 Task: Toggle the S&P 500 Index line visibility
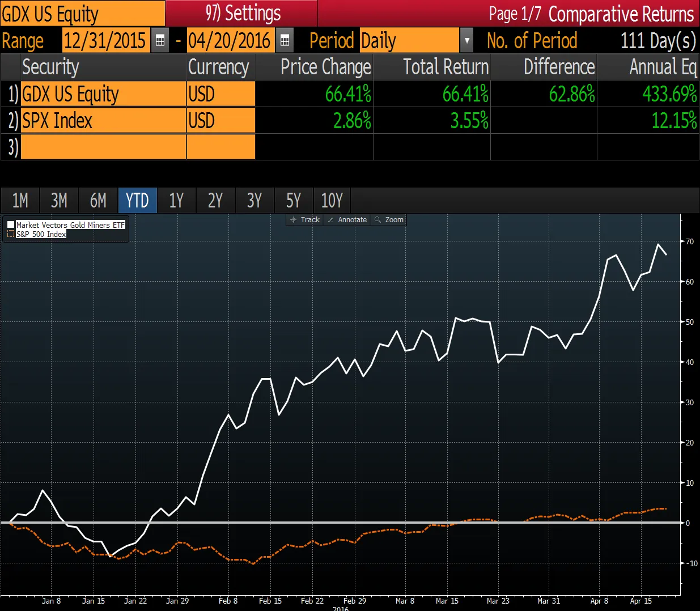pos(10,234)
